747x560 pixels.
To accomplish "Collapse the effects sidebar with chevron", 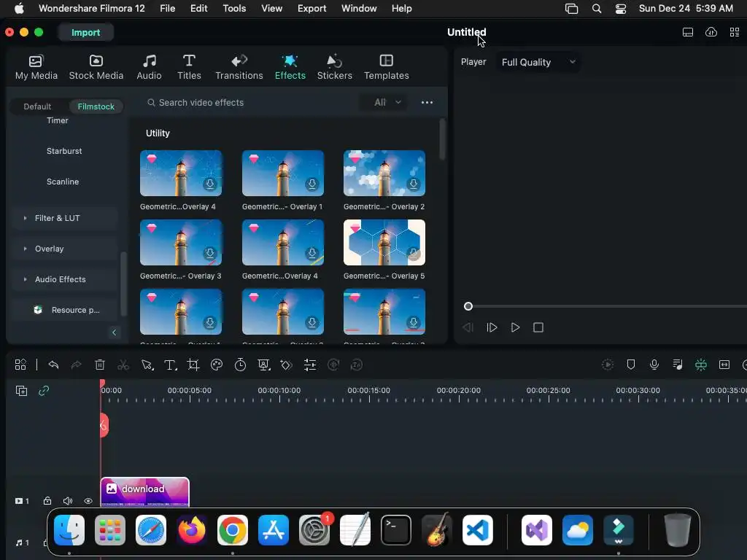I will click(114, 332).
